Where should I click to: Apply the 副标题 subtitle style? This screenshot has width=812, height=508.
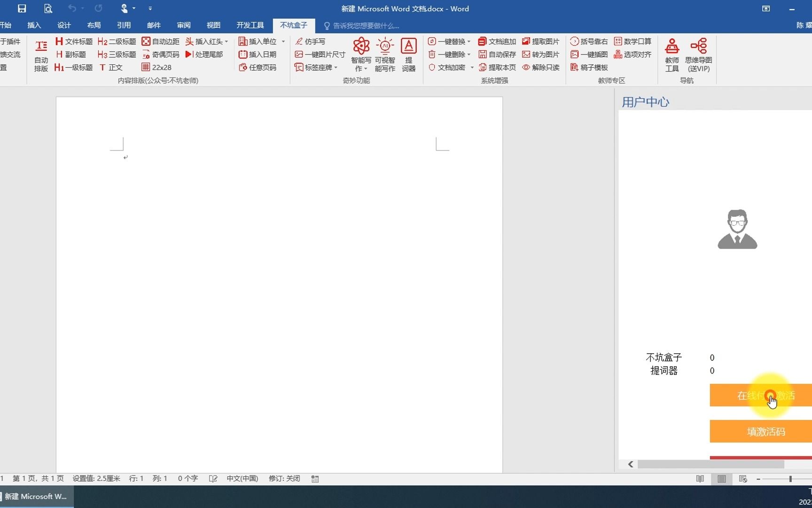tap(70, 55)
